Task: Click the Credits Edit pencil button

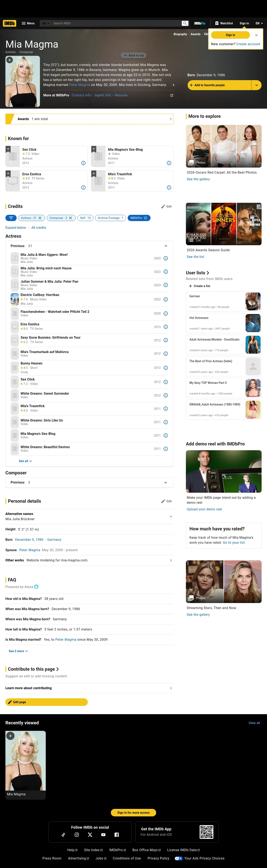Action: pyautogui.click(x=166, y=206)
